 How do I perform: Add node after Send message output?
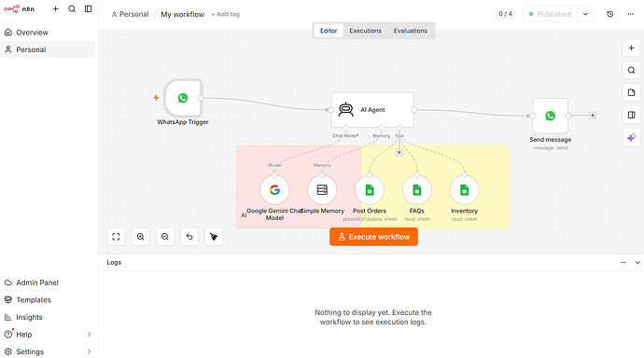pos(593,116)
